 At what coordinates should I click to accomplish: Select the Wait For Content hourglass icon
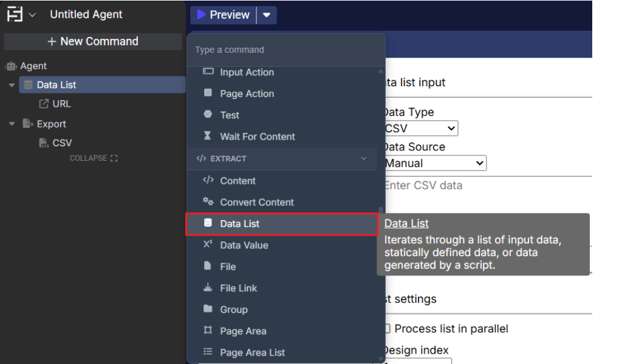pyautogui.click(x=208, y=136)
